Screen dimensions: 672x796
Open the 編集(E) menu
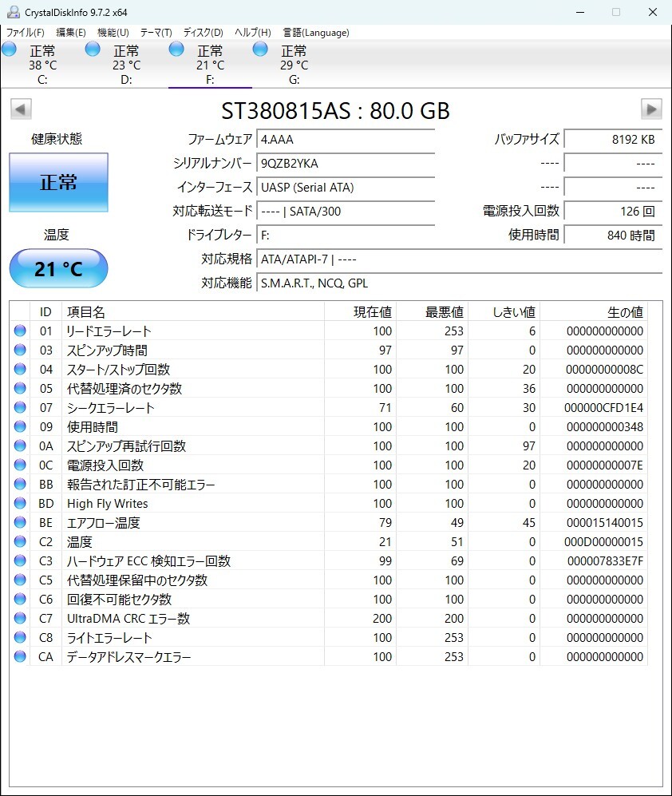70,33
